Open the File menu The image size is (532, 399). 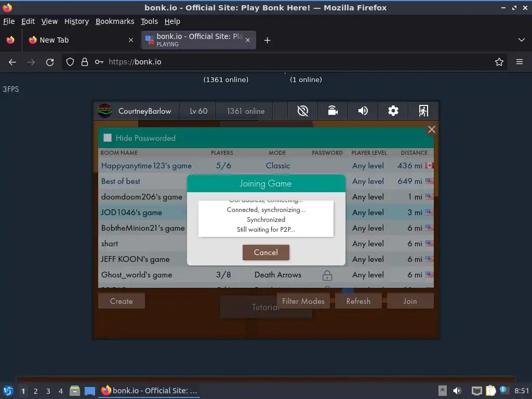(9, 21)
